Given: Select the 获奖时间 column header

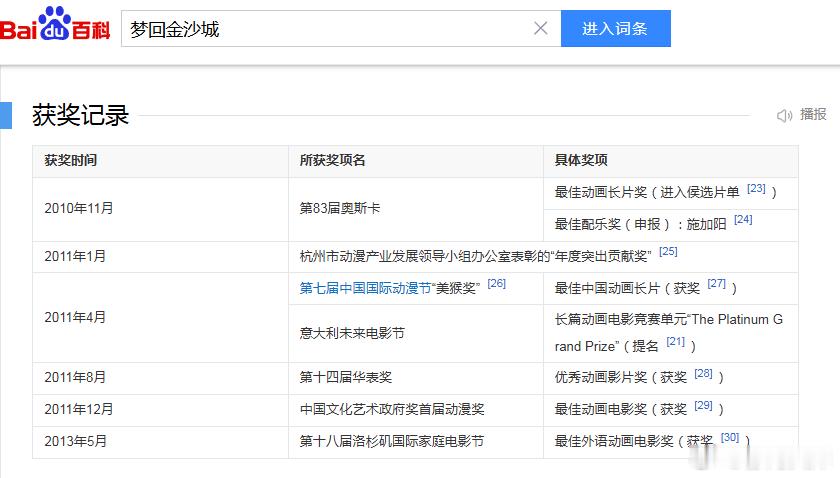Looking at the screenshot, I should (x=71, y=160).
